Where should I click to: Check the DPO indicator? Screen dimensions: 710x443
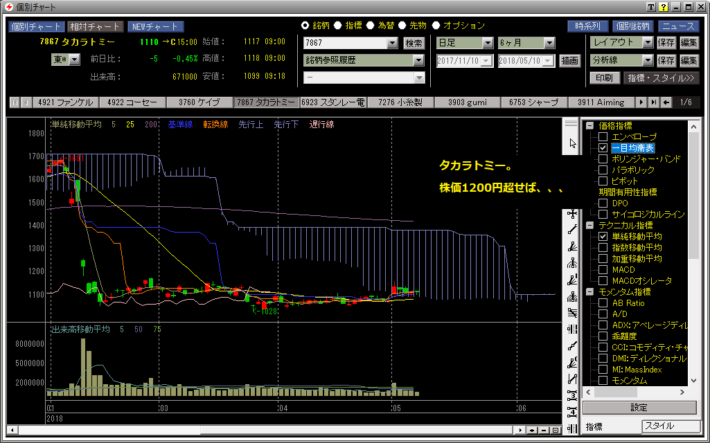[x=603, y=203]
